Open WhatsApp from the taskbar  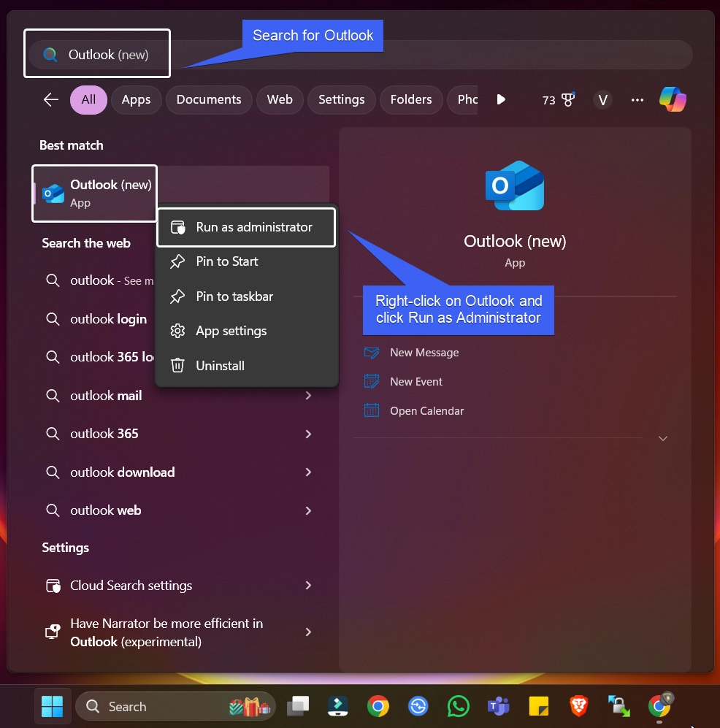(458, 706)
